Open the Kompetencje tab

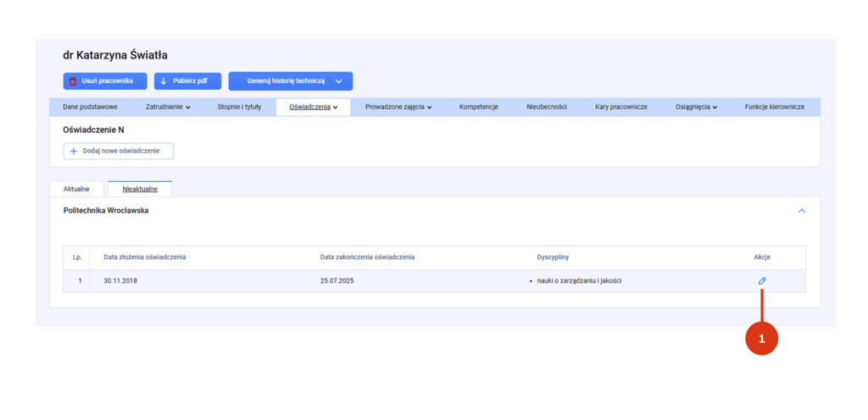coord(479,107)
